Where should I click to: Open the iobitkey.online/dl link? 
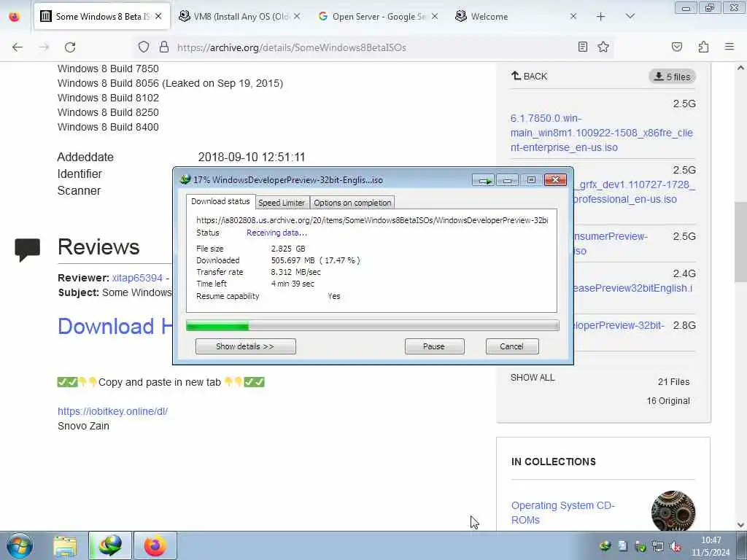point(112,411)
